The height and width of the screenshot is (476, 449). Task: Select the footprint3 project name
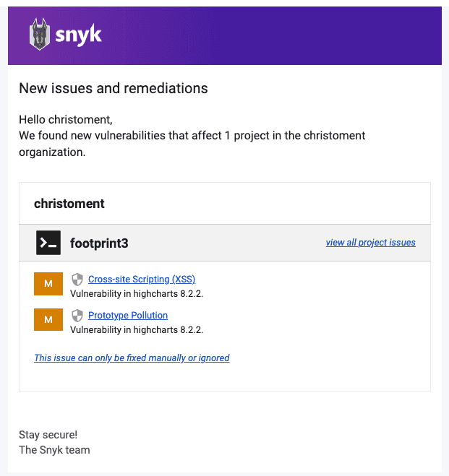tap(99, 243)
